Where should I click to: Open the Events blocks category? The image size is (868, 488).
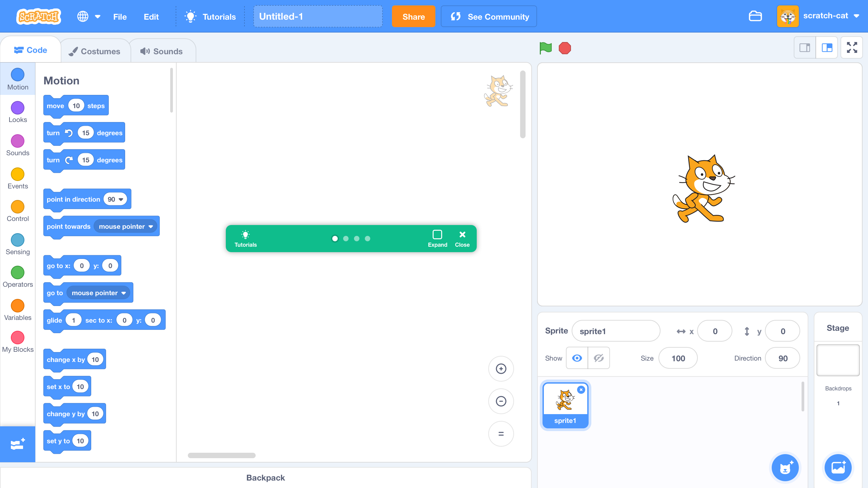click(x=17, y=177)
